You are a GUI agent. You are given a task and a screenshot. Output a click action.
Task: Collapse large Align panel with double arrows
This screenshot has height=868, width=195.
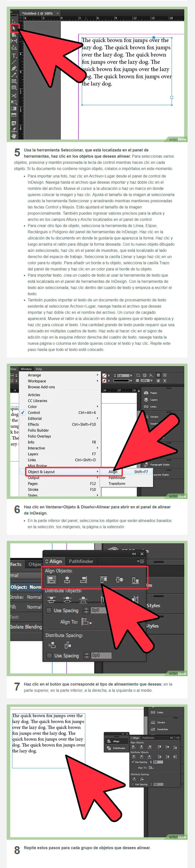coord(134,554)
